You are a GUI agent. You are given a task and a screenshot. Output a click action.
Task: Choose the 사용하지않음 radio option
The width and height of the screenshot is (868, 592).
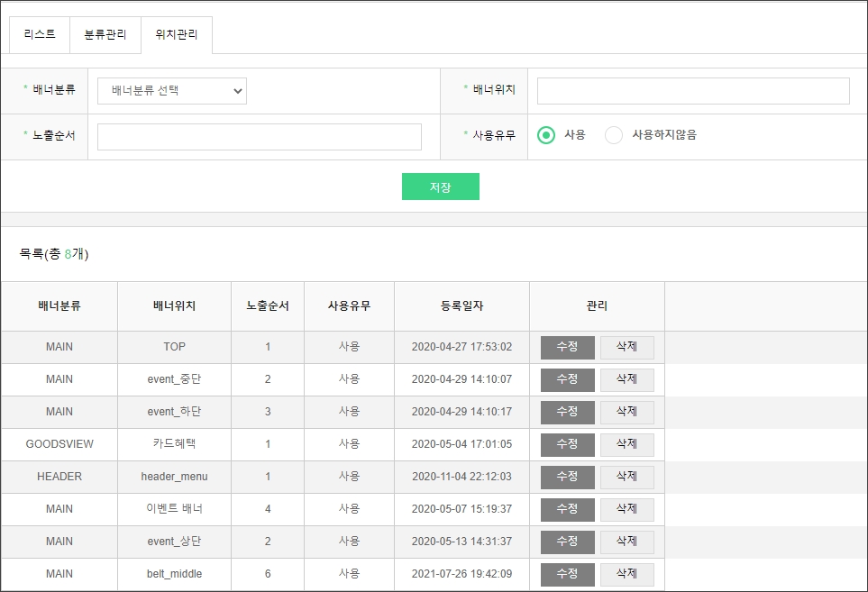coord(614,135)
